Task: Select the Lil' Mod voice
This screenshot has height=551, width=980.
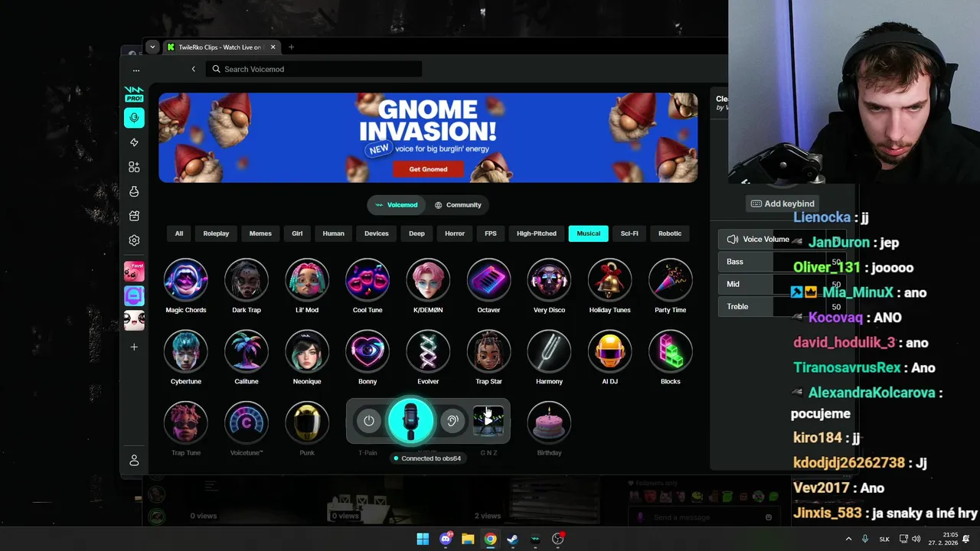Action: [307, 280]
